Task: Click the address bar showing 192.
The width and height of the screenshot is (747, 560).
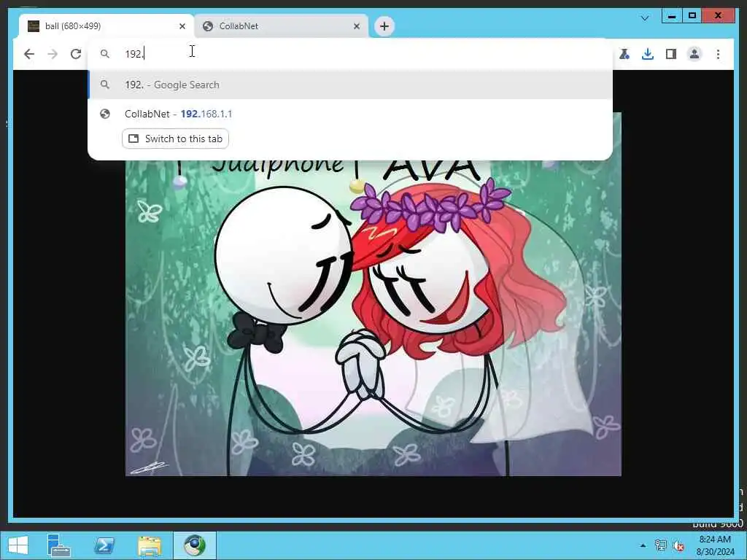Action: click(x=350, y=54)
